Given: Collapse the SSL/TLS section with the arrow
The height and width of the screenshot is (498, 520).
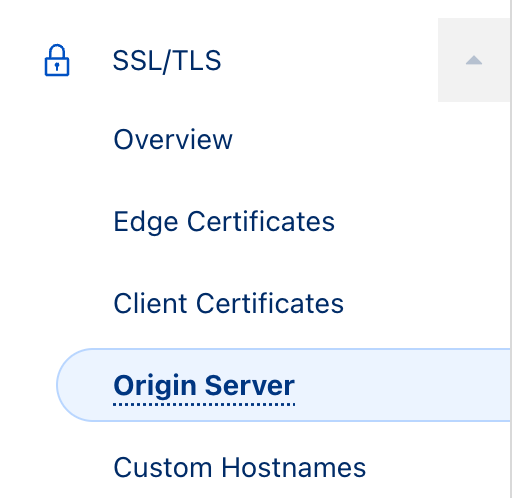Looking at the screenshot, I should click(x=474, y=60).
